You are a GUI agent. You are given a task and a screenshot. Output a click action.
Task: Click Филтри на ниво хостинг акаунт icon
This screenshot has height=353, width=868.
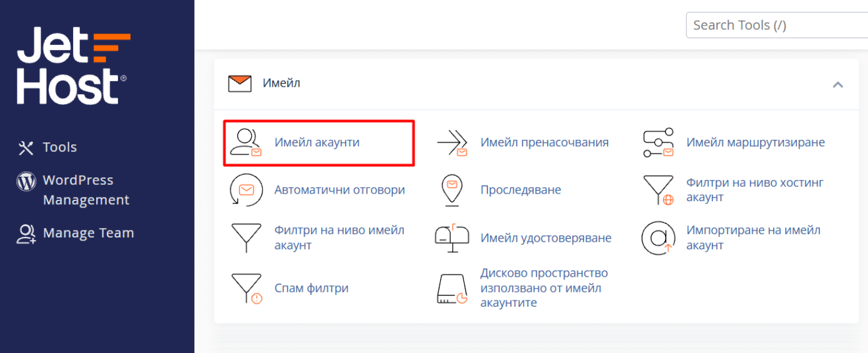click(659, 191)
